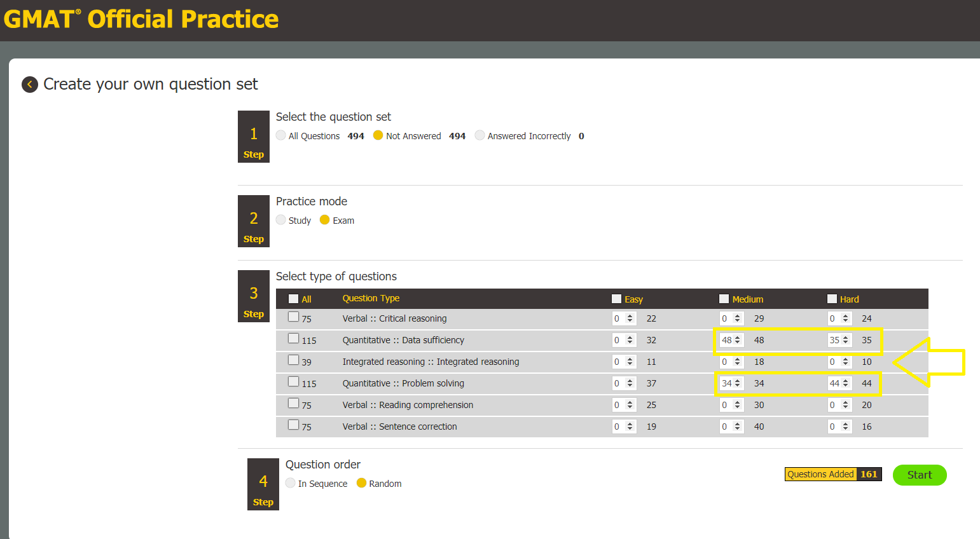Increment Medium count for Data sufficiency

[738, 337]
